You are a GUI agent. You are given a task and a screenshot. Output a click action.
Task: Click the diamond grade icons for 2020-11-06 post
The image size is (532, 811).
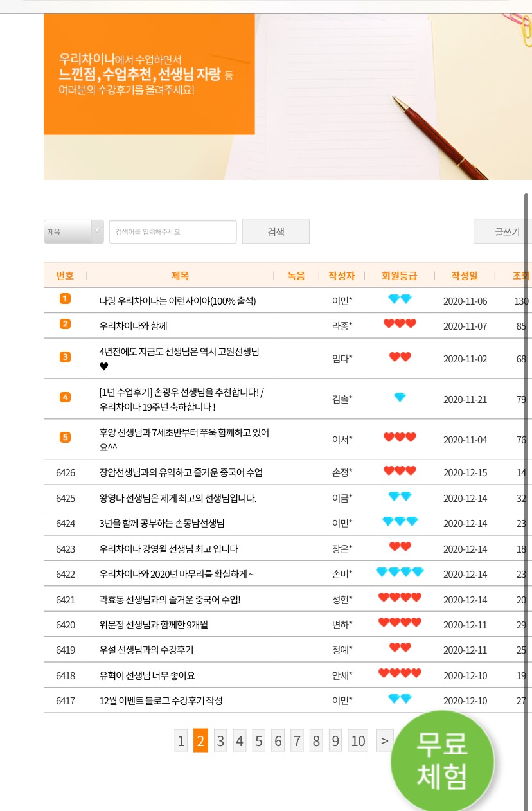click(400, 299)
